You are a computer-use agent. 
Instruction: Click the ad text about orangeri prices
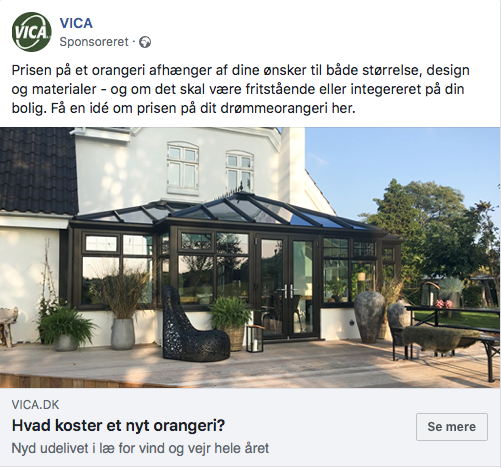(241, 89)
